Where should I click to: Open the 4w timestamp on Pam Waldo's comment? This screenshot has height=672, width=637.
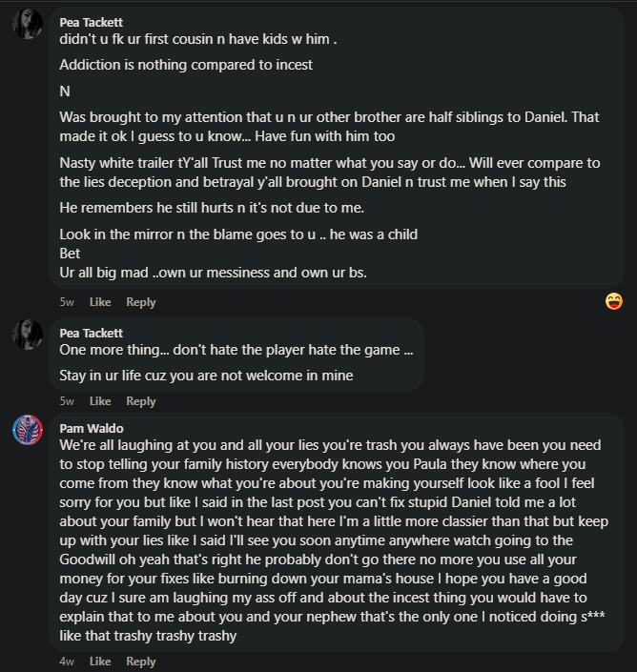pyautogui.click(x=67, y=662)
